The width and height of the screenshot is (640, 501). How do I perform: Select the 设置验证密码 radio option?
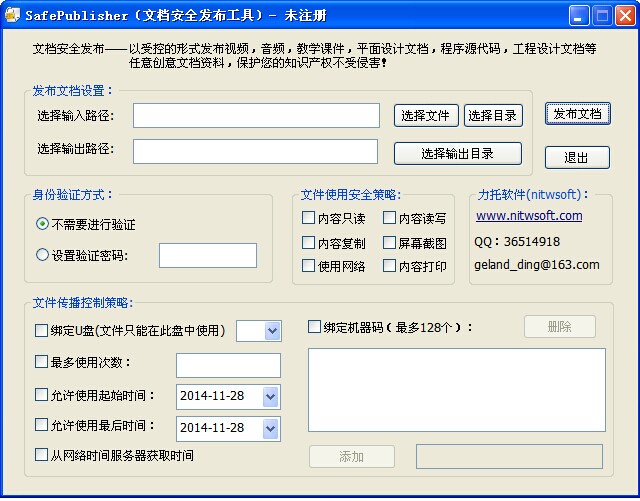(x=42, y=255)
